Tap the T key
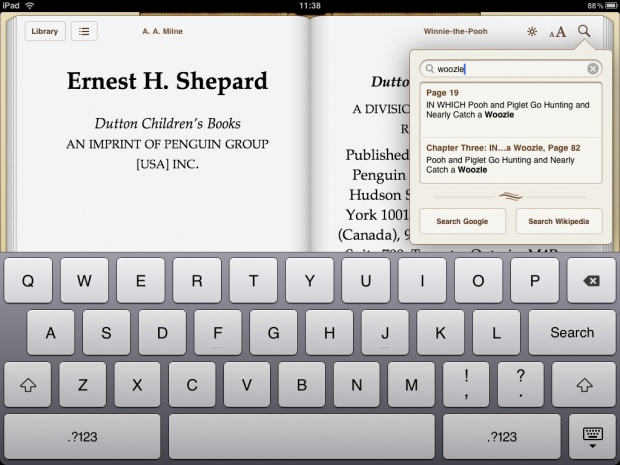 point(253,280)
